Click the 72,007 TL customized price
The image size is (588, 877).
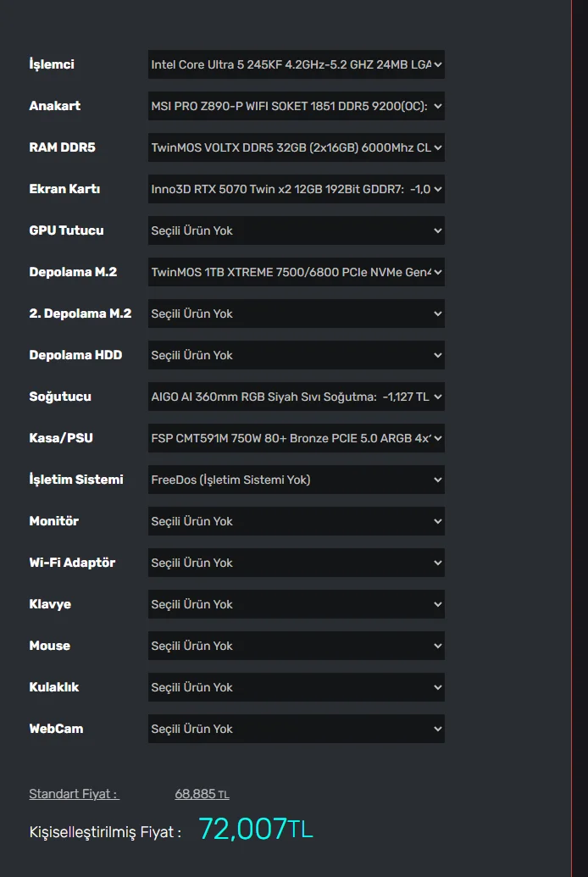click(255, 830)
